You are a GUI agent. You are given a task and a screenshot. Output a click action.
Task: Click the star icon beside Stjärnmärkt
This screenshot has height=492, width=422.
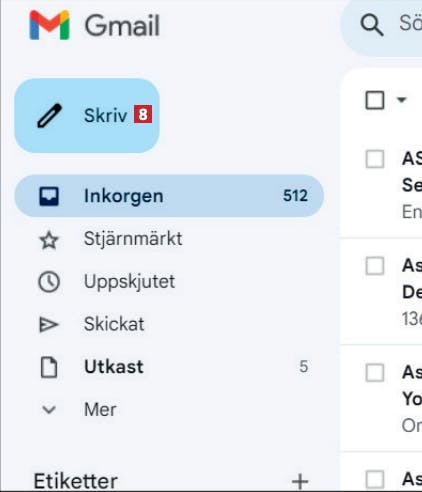pos(49,240)
